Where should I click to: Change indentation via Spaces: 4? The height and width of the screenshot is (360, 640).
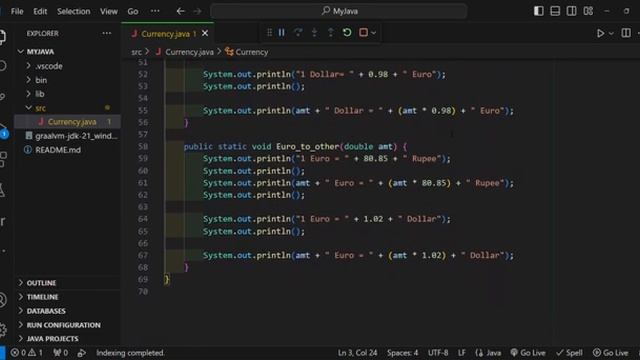coord(402,353)
